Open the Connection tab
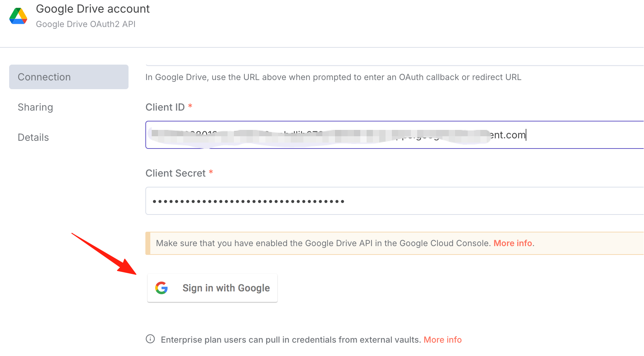The width and height of the screenshot is (644, 356). tap(69, 77)
